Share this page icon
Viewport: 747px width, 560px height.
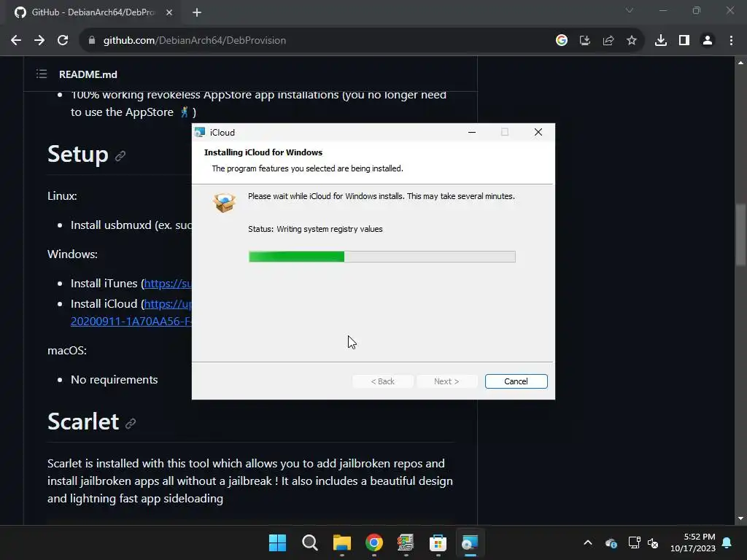[x=608, y=41]
